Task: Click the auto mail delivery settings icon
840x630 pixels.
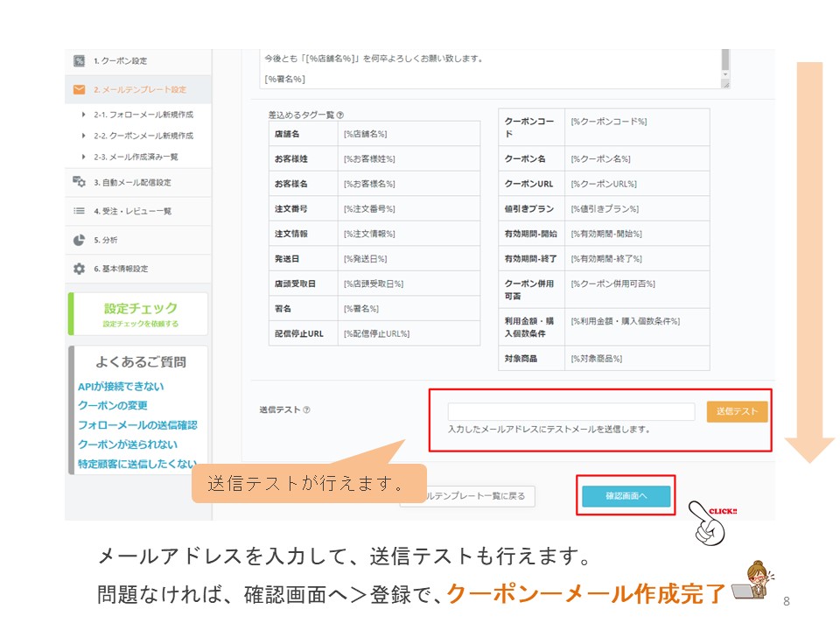Action: pos(79,182)
